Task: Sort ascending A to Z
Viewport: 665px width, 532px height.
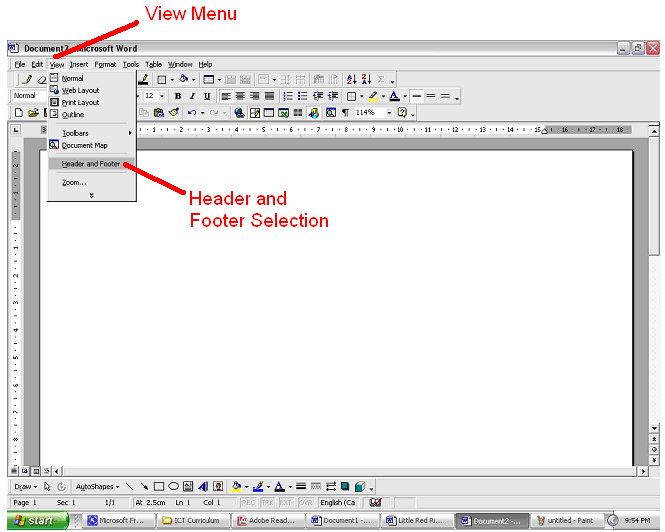Action: pos(351,79)
